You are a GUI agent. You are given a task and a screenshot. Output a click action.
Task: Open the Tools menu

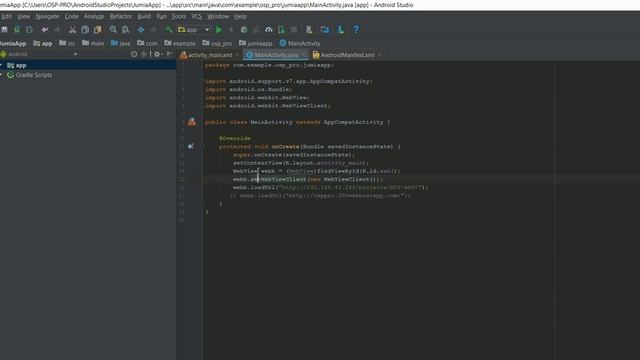178,16
